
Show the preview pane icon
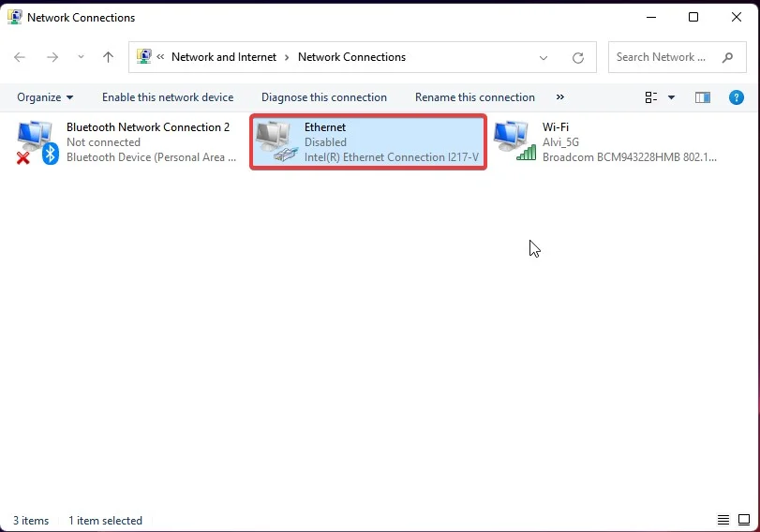click(x=702, y=97)
